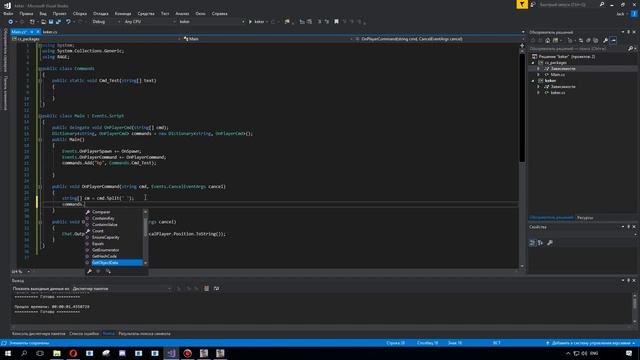Click the Undo toolbar icon
Viewport: 640px width, 360px height.
click(x=69, y=22)
